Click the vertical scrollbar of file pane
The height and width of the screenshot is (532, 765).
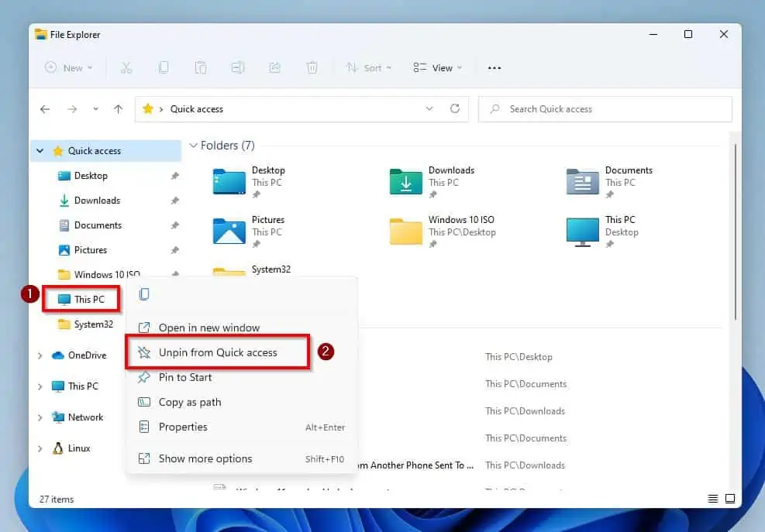click(x=736, y=232)
